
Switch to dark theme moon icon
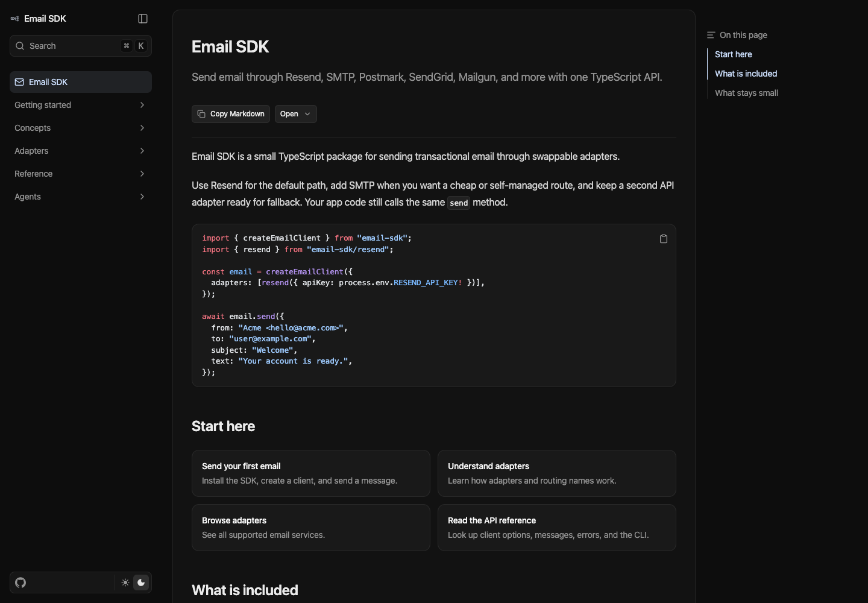click(141, 582)
